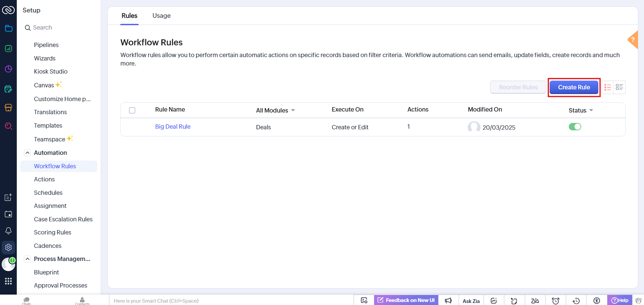Click the Zia handwriting icon

click(x=535, y=301)
